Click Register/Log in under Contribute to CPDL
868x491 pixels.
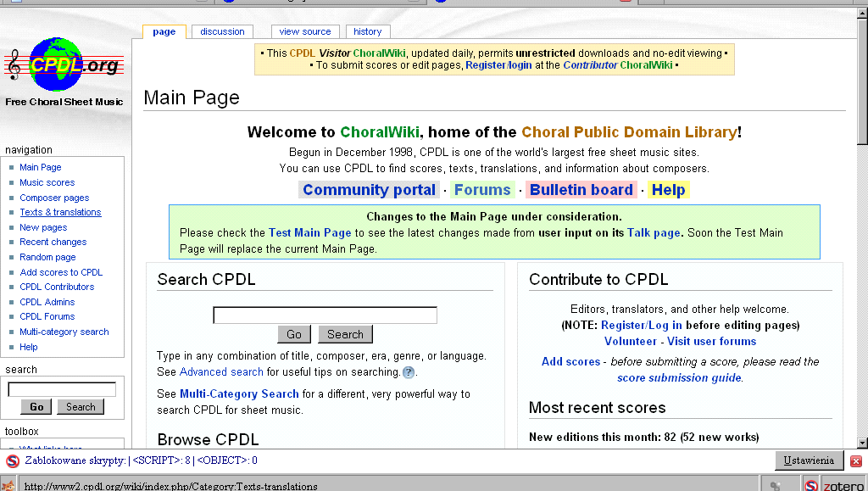point(641,326)
